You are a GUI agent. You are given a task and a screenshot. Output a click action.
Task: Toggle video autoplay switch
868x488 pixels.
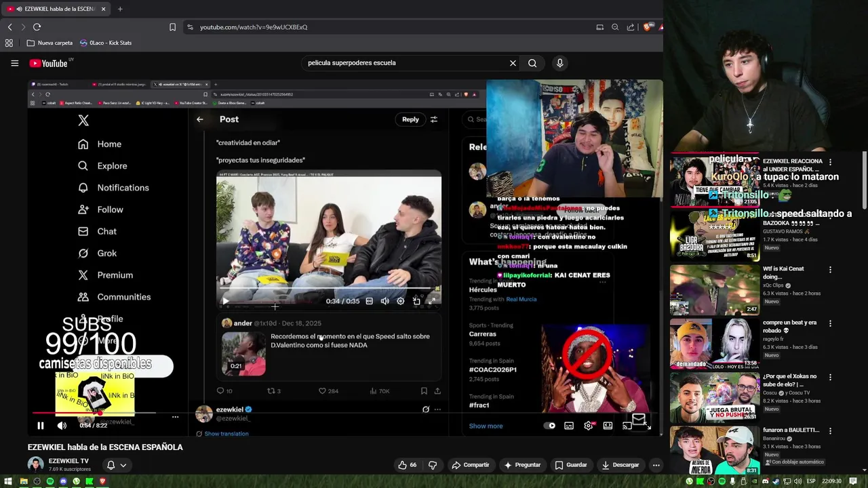coord(550,426)
